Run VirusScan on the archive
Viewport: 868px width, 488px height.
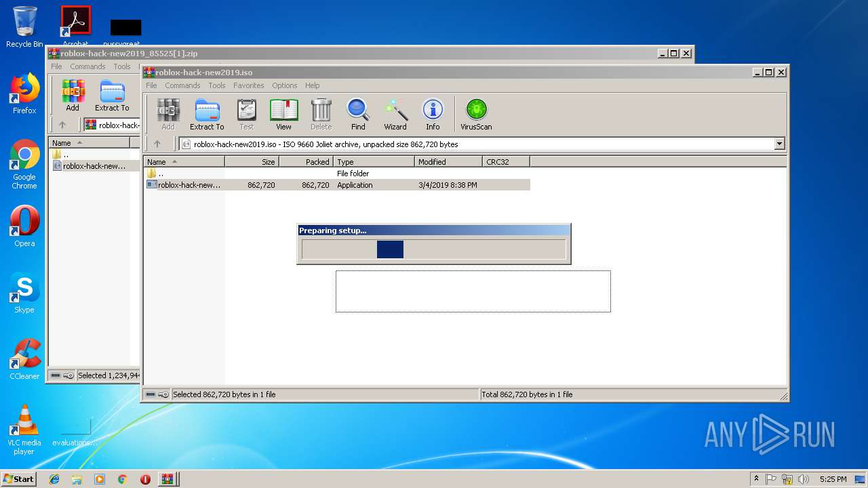tap(476, 114)
